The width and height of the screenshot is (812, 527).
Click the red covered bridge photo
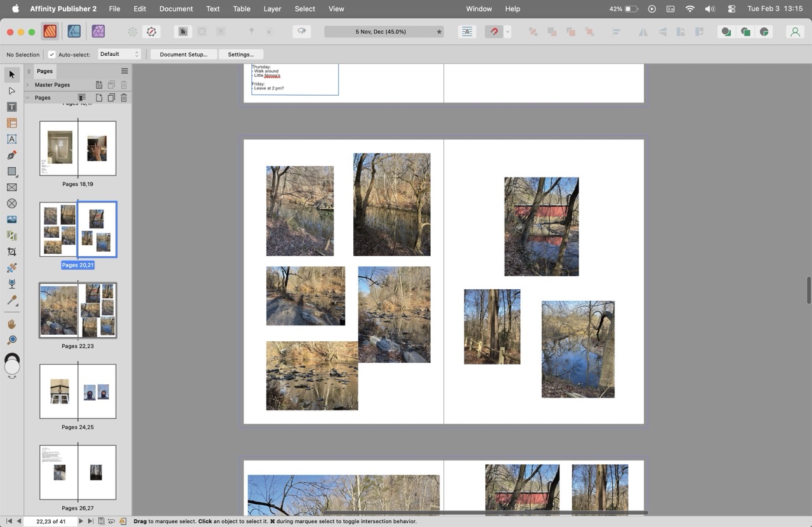[x=541, y=226]
